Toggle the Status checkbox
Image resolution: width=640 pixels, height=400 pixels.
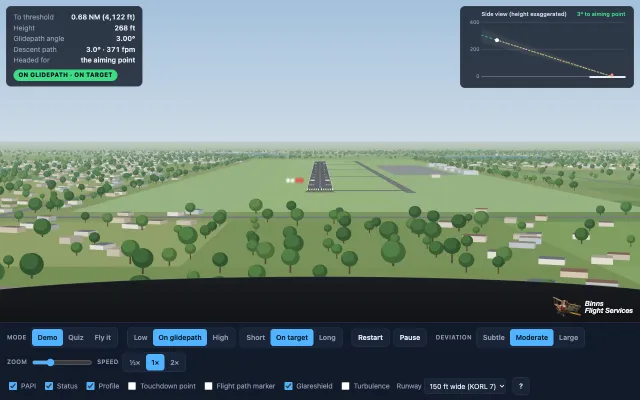(49, 386)
